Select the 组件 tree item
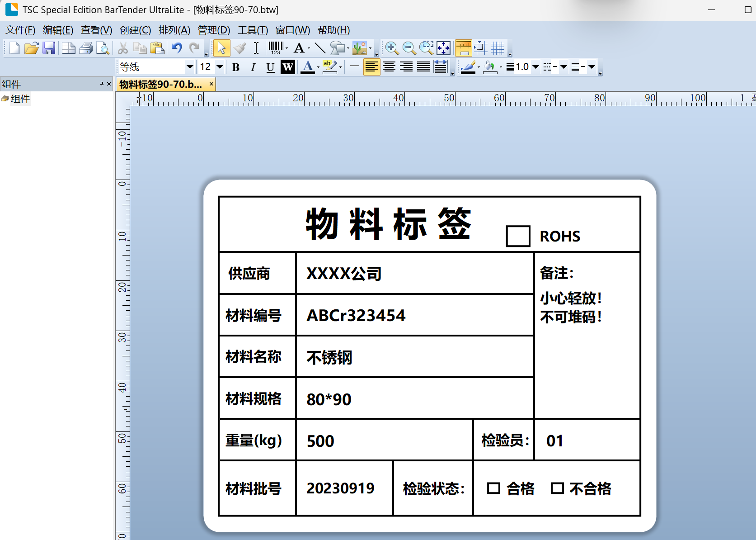 (x=20, y=99)
